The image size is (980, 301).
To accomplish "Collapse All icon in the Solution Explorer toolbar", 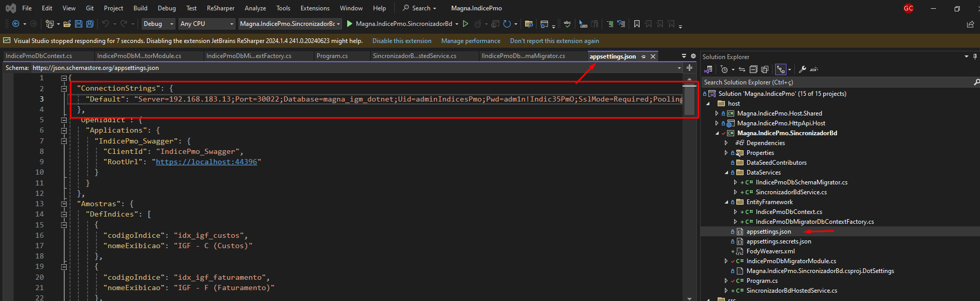I will [x=753, y=69].
